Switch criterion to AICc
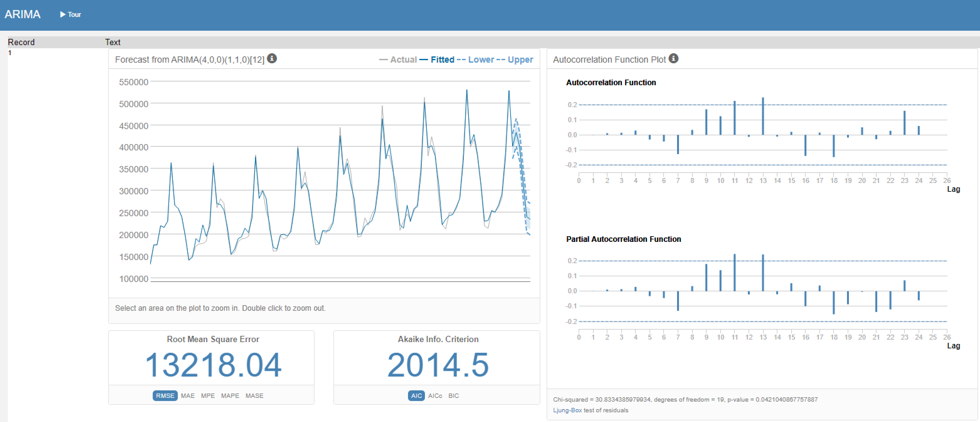The image size is (980, 422). coord(435,396)
